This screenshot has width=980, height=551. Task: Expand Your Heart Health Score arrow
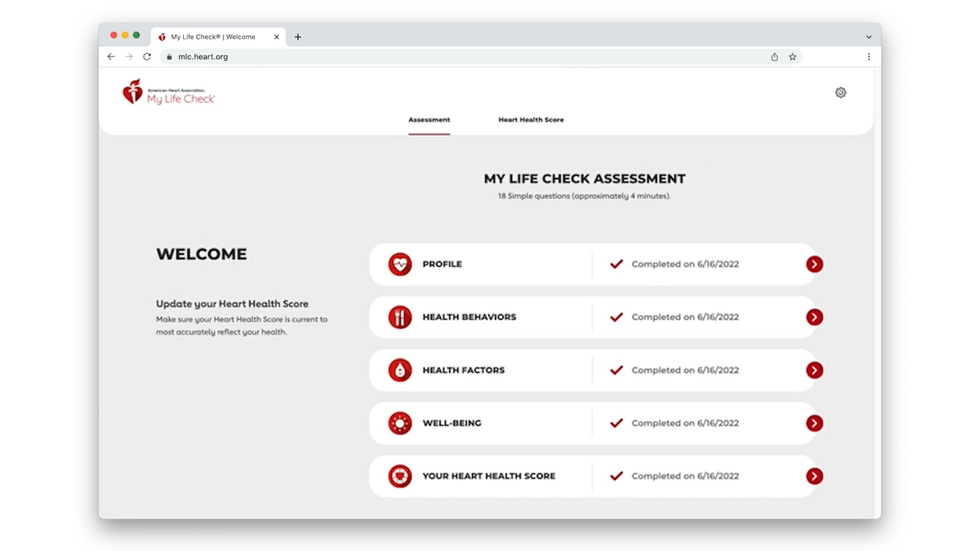tap(814, 477)
